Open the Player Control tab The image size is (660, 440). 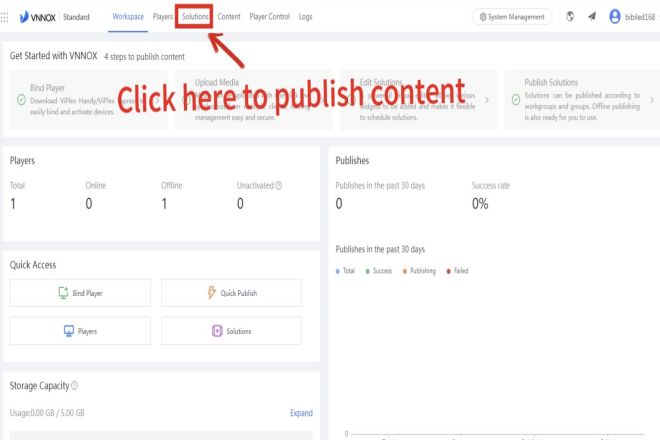270,17
